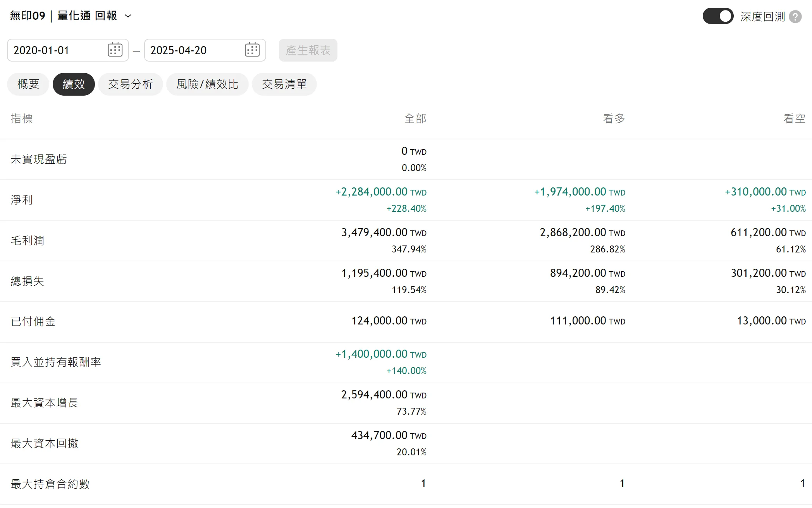The width and height of the screenshot is (812, 508).
Task: Toggle the 深度回測 switch
Action: tap(718, 16)
